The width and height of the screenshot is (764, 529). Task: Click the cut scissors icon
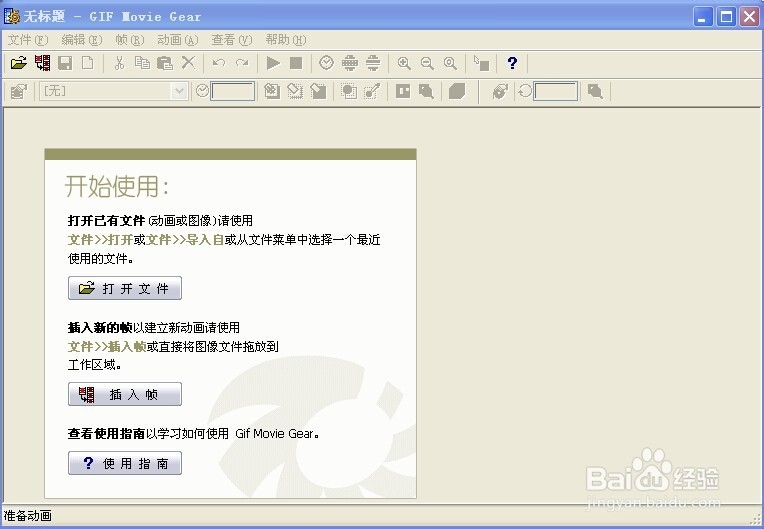[119, 63]
